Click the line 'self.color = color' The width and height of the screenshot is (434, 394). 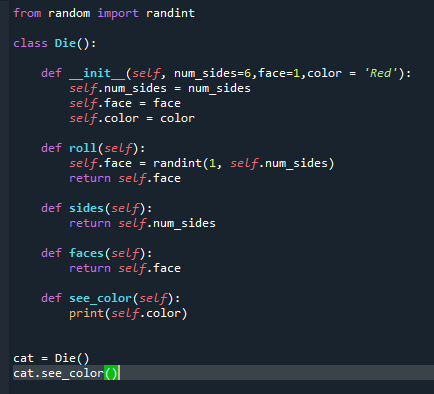(x=132, y=118)
